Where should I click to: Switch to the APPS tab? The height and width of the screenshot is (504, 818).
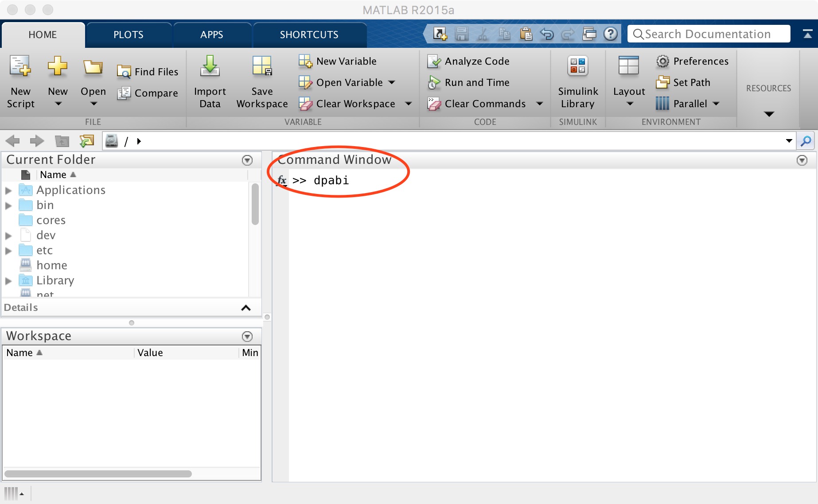[212, 35]
